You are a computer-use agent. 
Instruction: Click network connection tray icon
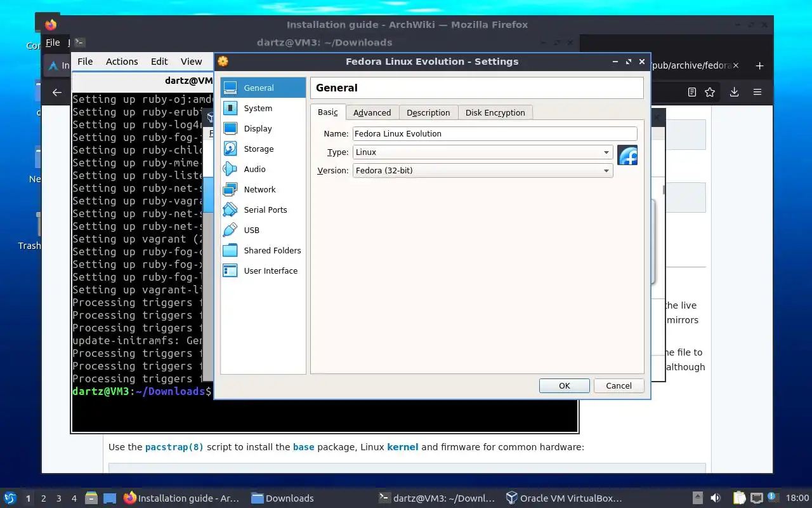[x=756, y=498]
